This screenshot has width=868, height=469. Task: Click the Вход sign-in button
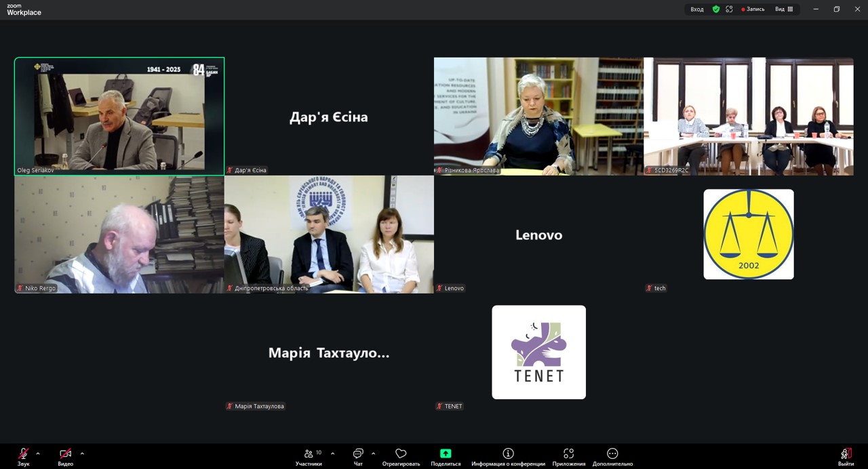697,9
